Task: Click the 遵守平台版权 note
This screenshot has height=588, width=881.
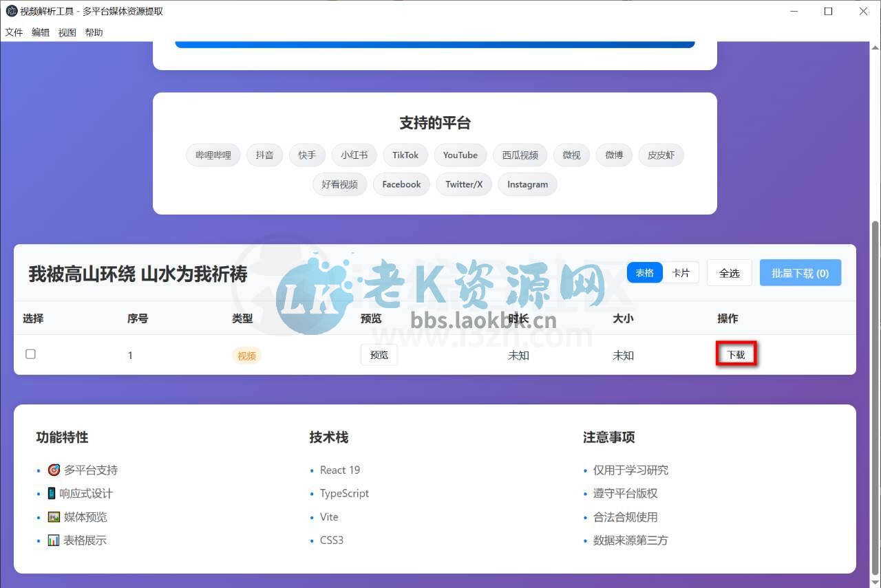Action: [x=626, y=493]
